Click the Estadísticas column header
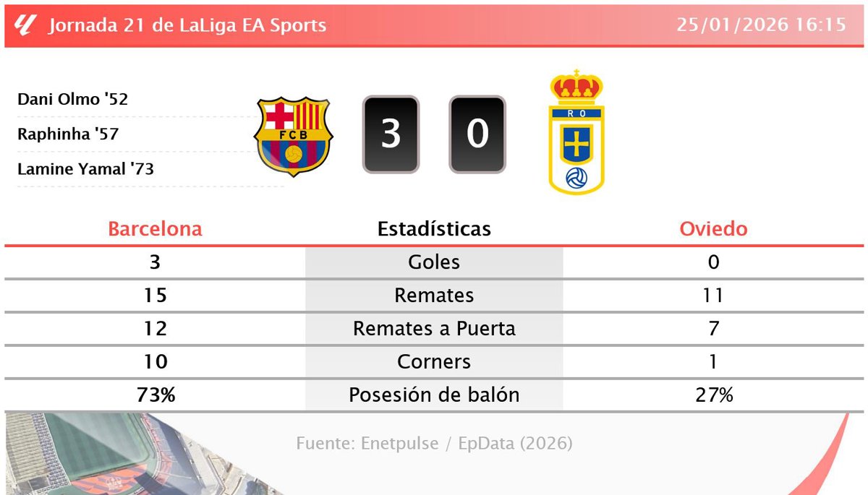This screenshot has height=495, width=868. coord(434,229)
